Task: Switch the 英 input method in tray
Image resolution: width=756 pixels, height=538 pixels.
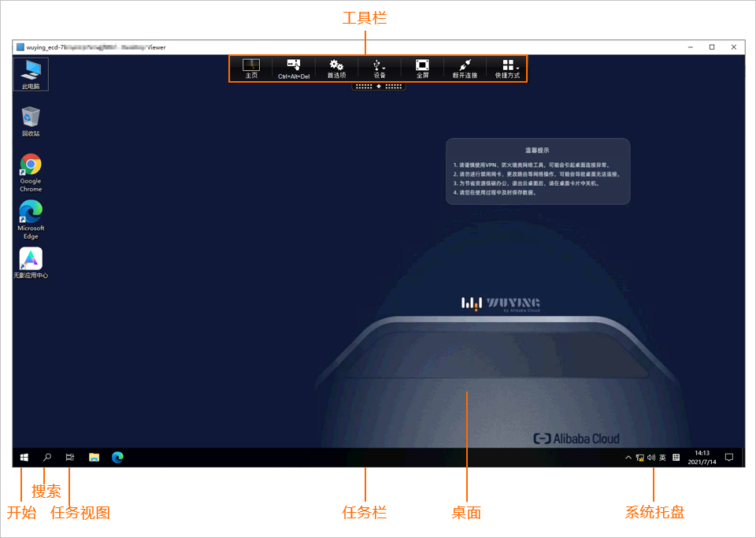Action: pos(661,457)
